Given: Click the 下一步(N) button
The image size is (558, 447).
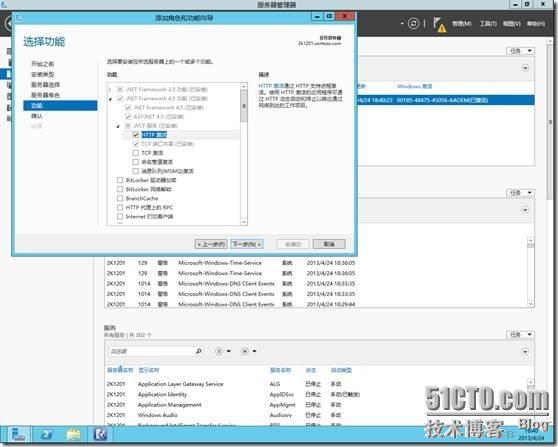Looking at the screenshot, I should point(247,244).
